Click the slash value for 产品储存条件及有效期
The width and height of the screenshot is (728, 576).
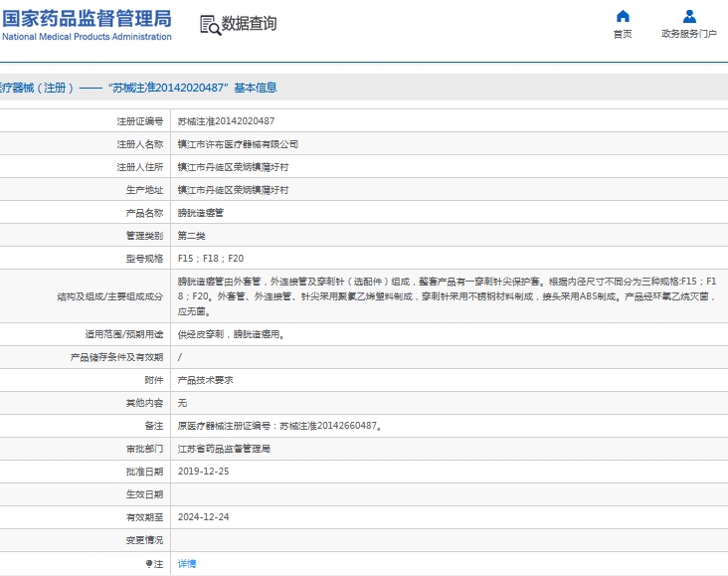pyautogui.click(x=180, y=357)
